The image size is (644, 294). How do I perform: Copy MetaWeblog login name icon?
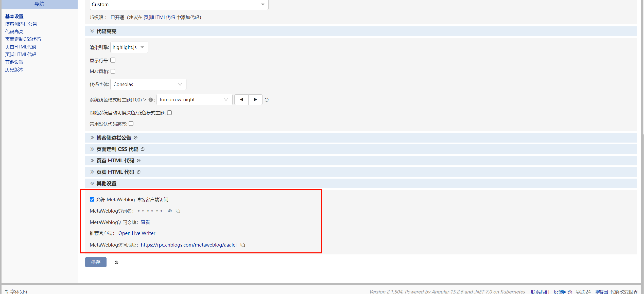pos(178,211)
